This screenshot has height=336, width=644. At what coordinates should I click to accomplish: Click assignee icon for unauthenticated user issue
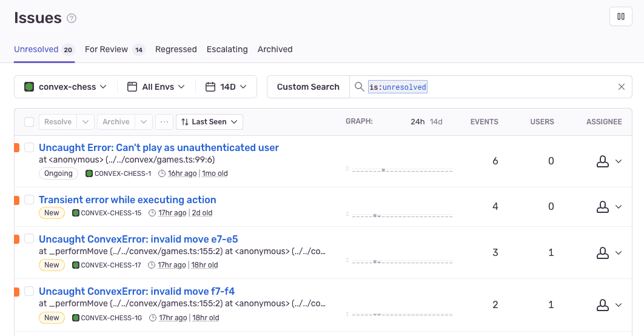click(603, 161)
